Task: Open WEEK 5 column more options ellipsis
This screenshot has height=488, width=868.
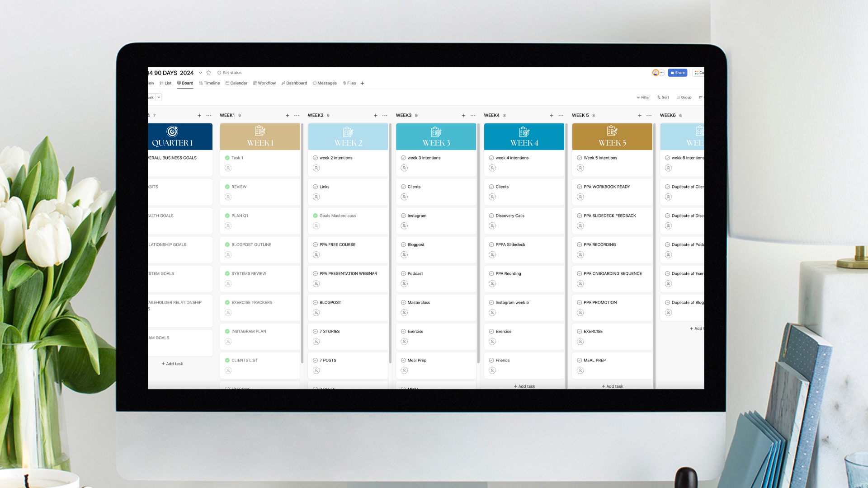Action: [x=649, y=116]
